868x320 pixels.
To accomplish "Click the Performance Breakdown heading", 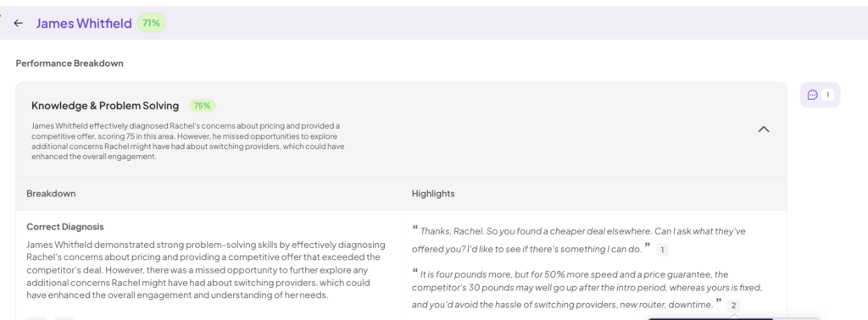I will 70,63.
